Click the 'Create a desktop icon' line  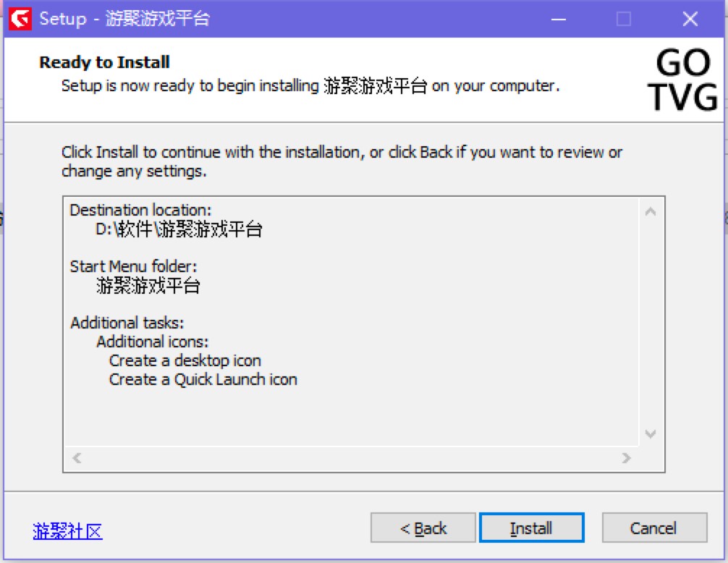[185, 360]
